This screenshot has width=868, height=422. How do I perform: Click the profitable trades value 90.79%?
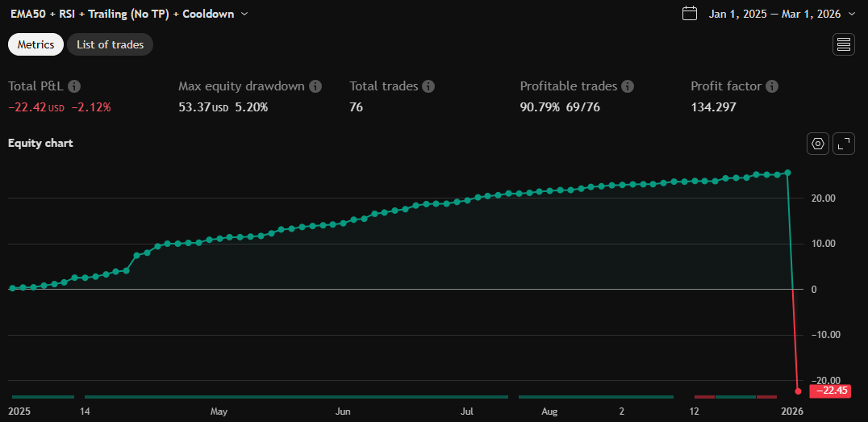[x=540, y=107]
